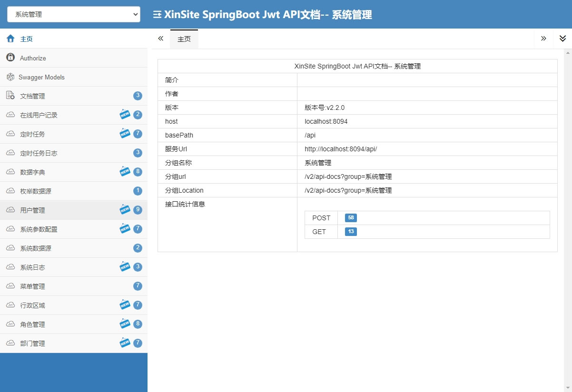Click NEW badge on 在线用户记录 row
Viewport: 572px width, 392px height.
[x=125, y=114]
